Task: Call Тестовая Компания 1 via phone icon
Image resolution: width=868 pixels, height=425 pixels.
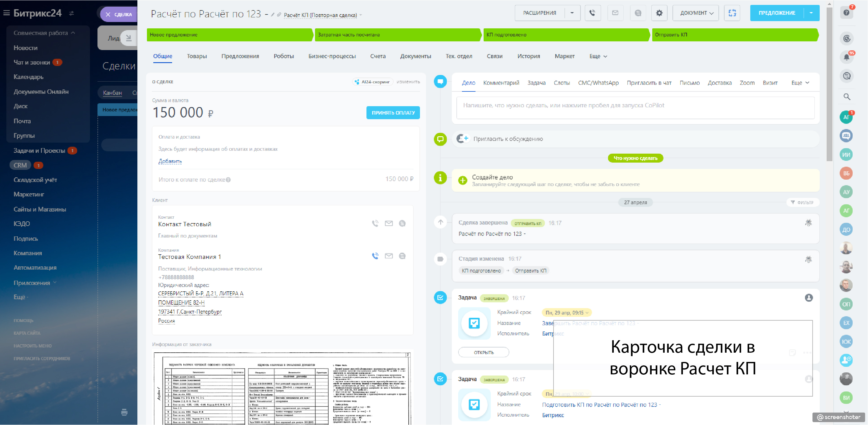Action: [x=375, y=256]
